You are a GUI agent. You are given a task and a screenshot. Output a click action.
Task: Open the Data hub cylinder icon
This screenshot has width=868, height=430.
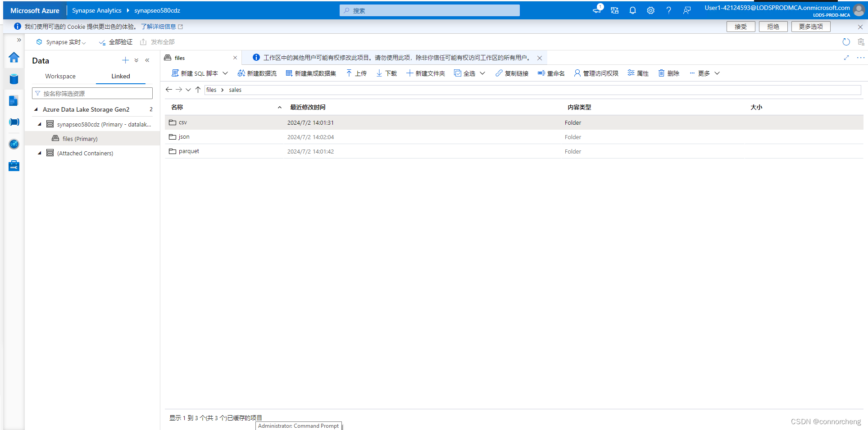[x=14, y=79]
